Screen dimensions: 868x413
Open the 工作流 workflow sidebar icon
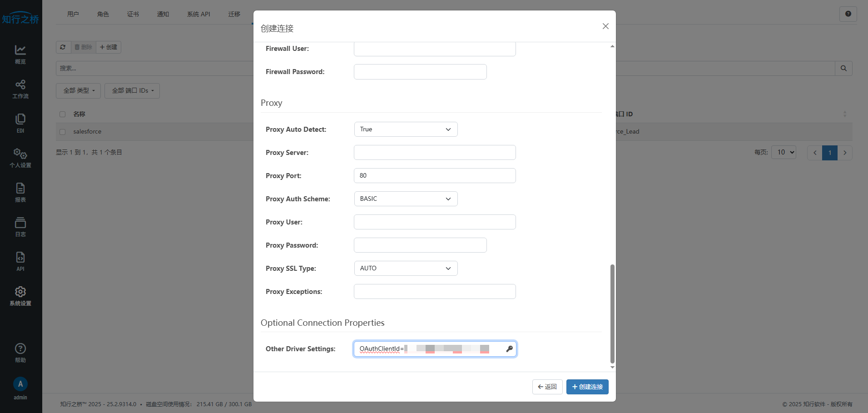pyautogui.click(x=20, y=89)
